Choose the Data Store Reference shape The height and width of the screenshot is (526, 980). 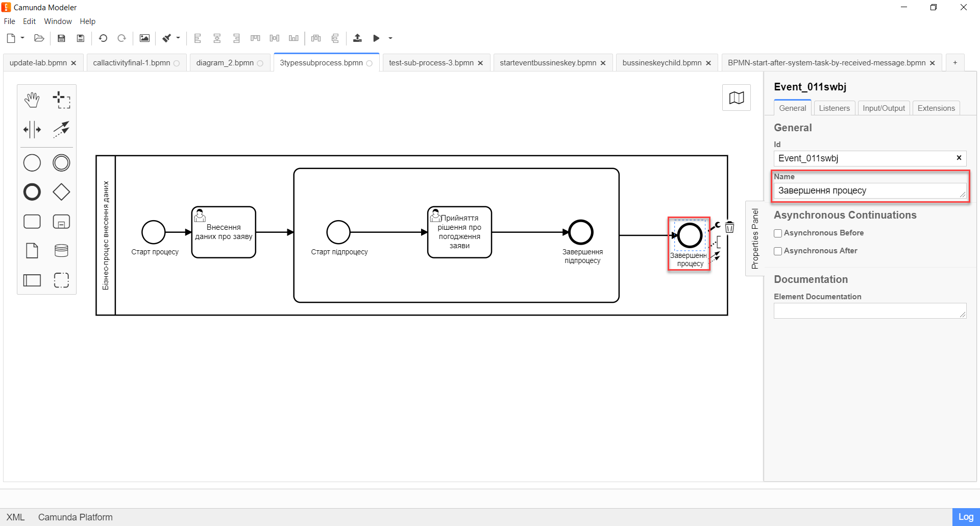click(61, 251)
